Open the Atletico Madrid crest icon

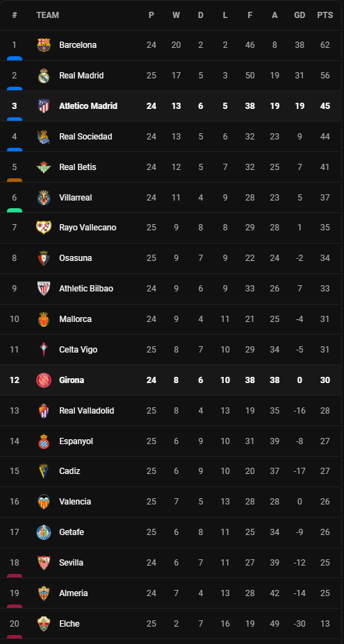[x=44, y=106]
